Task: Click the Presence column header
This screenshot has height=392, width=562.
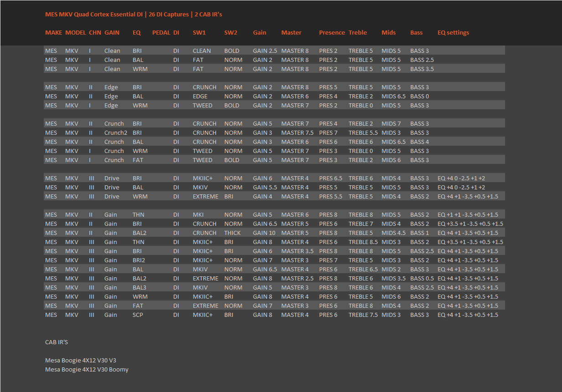Action: (332, 33)
